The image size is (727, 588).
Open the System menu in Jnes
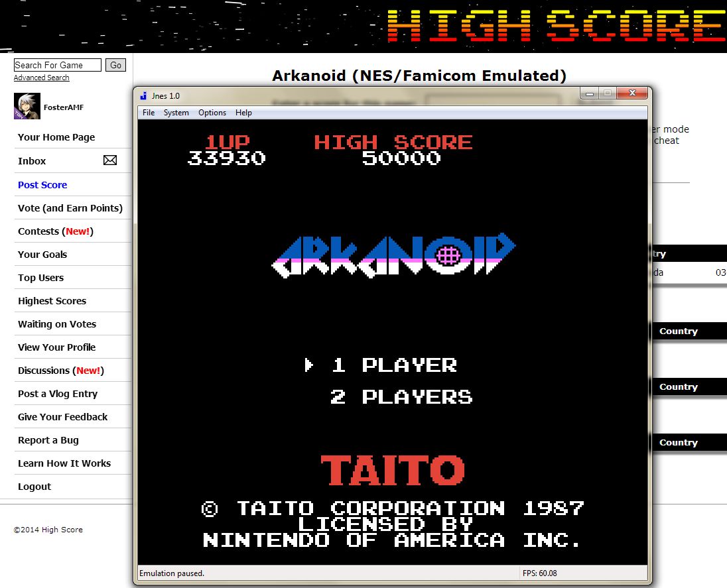(x=176, y=113)
